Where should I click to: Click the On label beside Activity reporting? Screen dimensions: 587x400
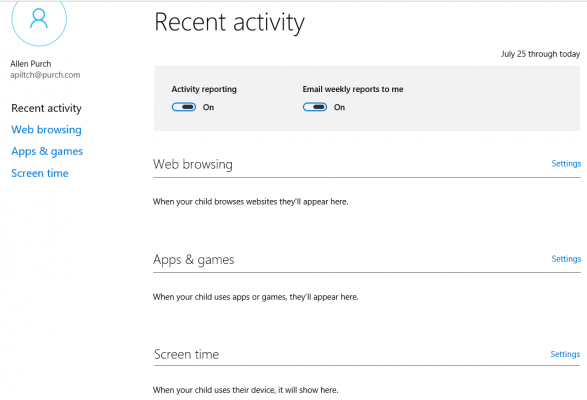click(x=209, y=107)
